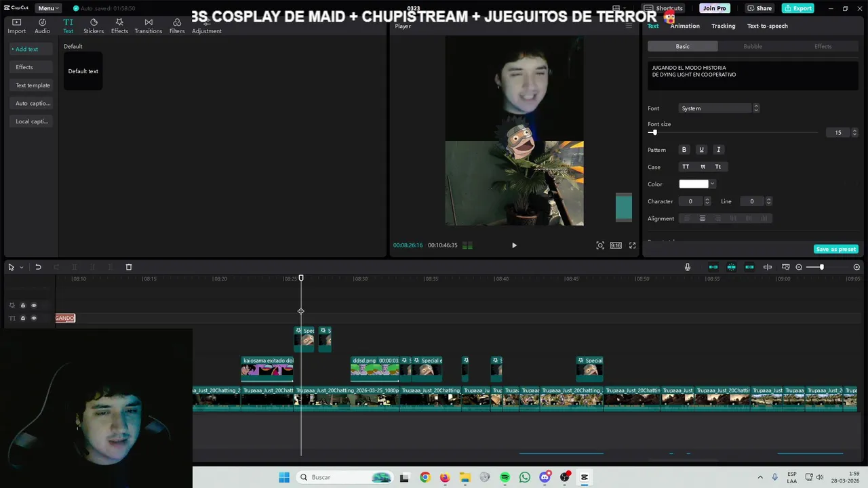Screen dimensions: 868x488
Task: Lock the effects track above text track
Action: coord(22,305)
